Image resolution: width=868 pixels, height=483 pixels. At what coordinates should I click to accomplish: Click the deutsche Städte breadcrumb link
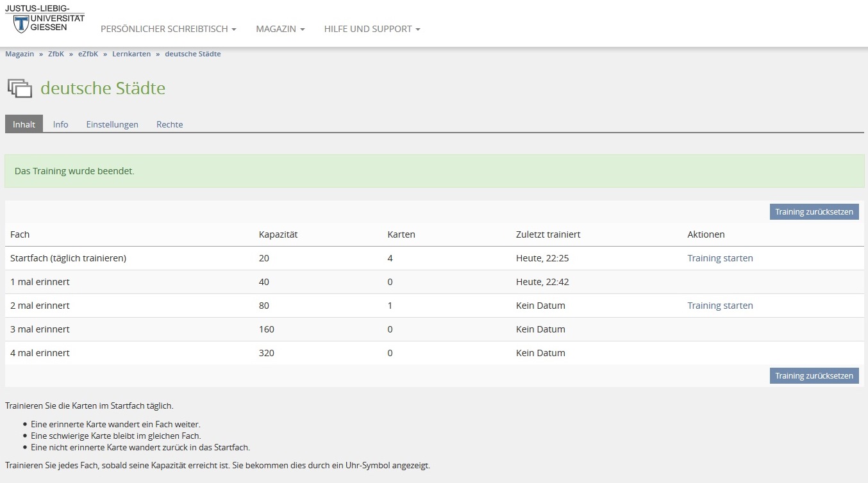[x=193, y=54]
